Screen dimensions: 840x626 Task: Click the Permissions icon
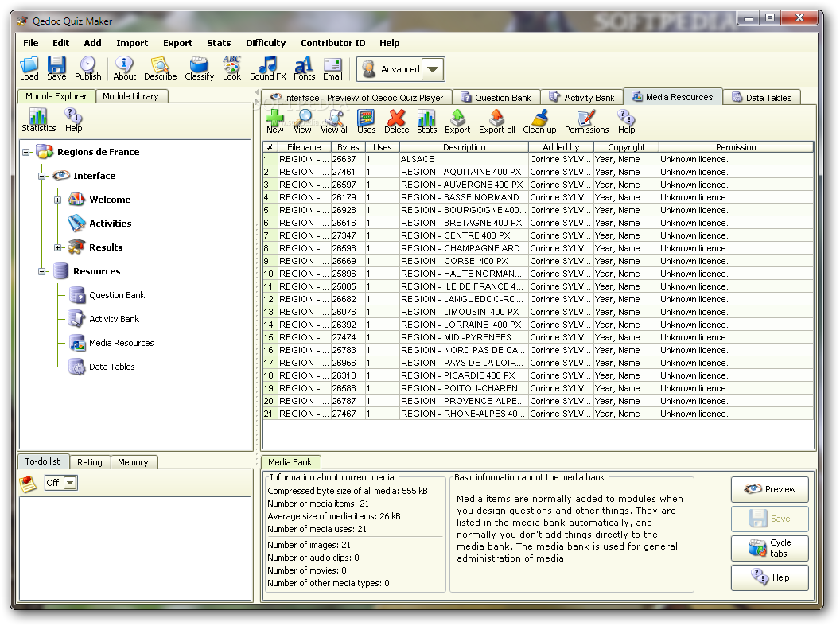pos(586,122)
